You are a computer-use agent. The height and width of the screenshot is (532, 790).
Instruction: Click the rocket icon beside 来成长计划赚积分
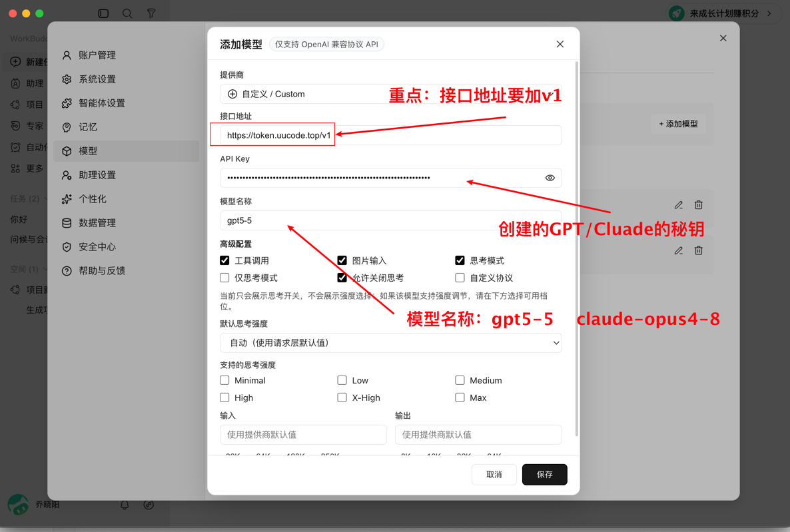click(677, 13)
